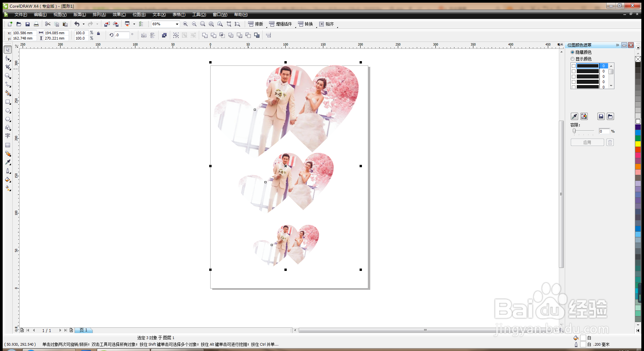Delete the mask using trash icon
The height and width of the screenshot is (351, 644).
(x=610, y=142)
